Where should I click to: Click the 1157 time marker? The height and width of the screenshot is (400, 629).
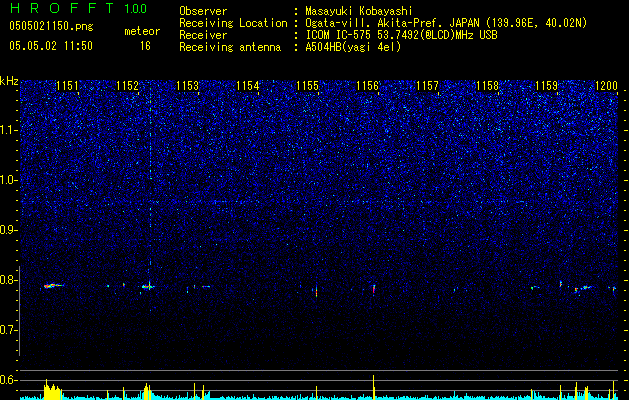pos(428,86)
